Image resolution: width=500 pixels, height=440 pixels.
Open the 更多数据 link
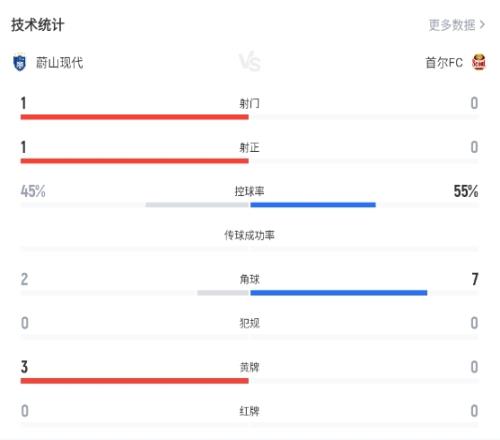451,25
